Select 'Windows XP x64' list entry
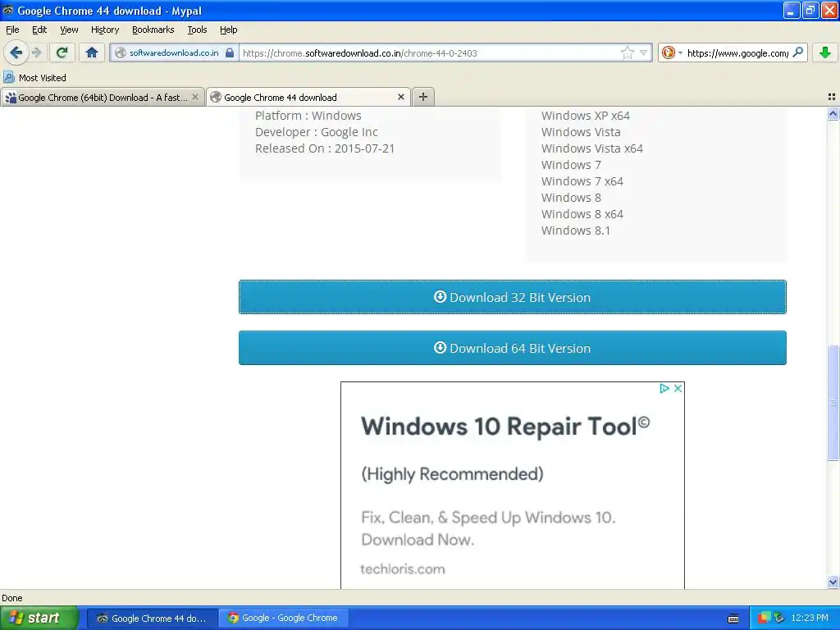 point(586,116)
